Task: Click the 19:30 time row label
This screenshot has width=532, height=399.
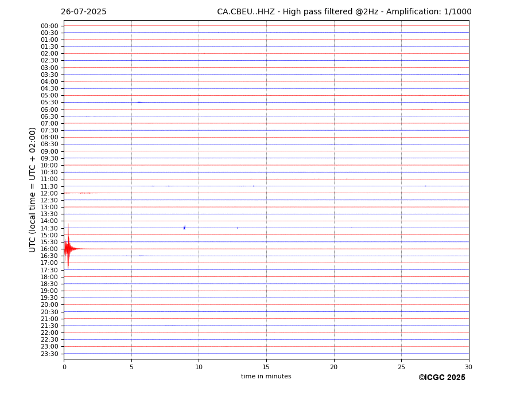Action: coord(49,298)
